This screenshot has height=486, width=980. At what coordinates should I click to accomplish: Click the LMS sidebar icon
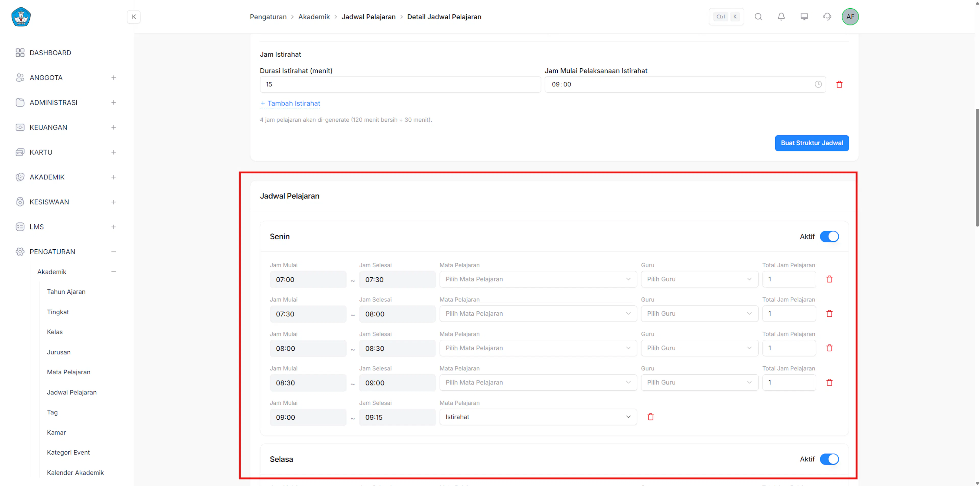point(20,227)
